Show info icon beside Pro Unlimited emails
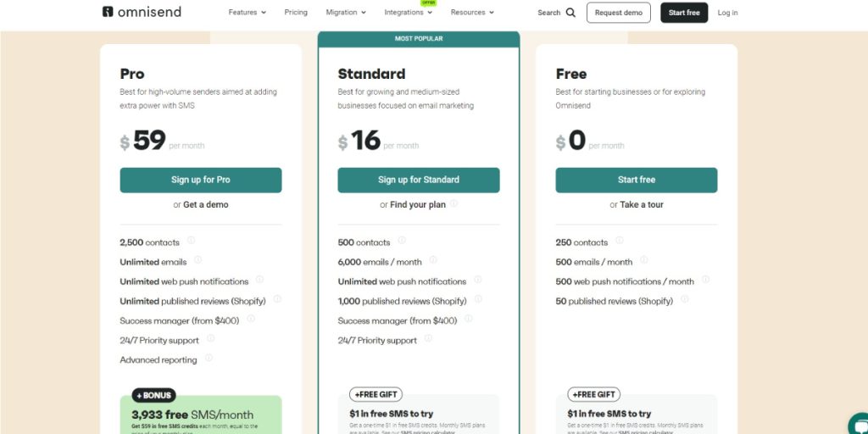This screenshot has width=868, height=434. click(198, 259)
